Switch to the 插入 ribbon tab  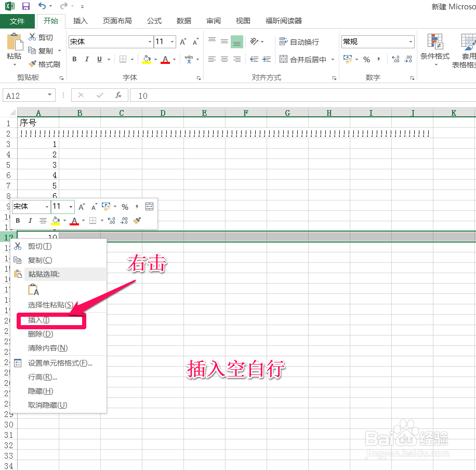80,21
